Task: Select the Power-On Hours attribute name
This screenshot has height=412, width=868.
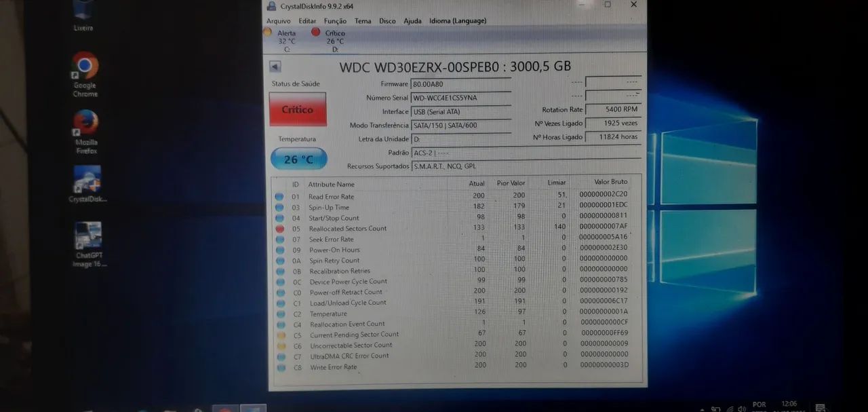Action: [334, 250]
